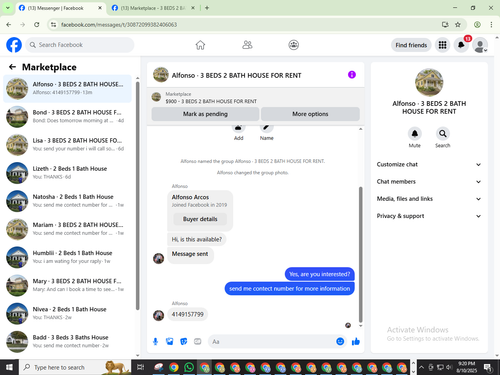This screenshot has width=500, height=375.
Task: Open a new browser tab
Action: [207, 8]
